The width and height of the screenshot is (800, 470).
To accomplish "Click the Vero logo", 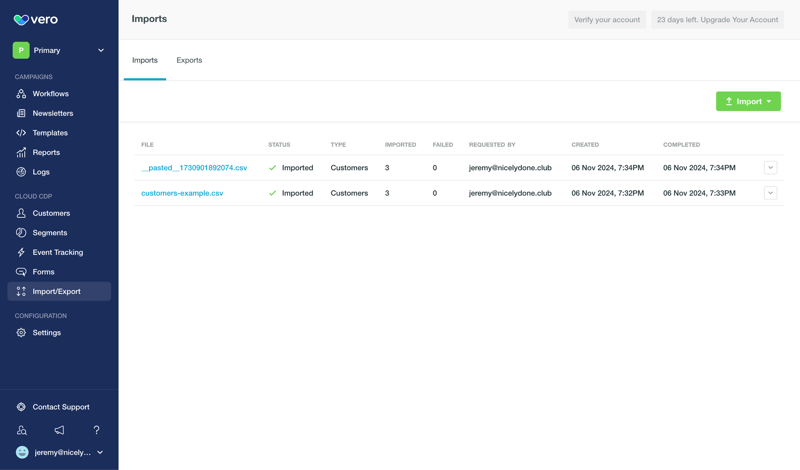I will [x=35, y=20].
